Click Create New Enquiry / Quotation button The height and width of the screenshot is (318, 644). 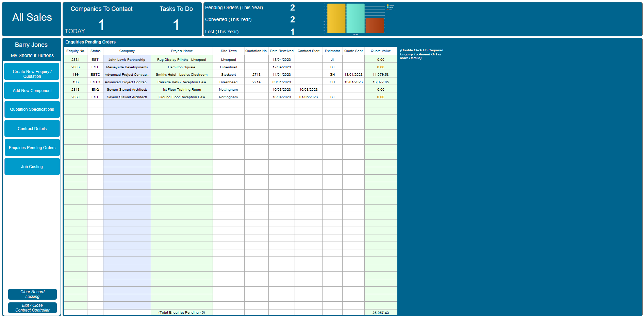point(32,72)
